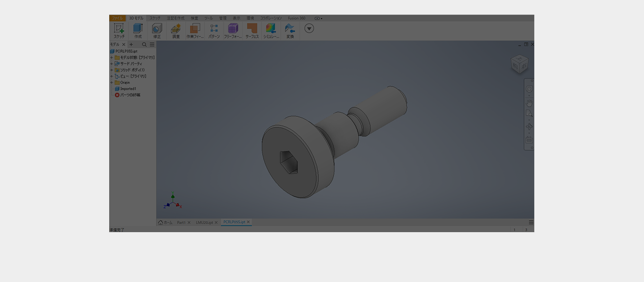Show more ribbon panels via round arrow
This screenshot has height=282, width=644.
click(309, 28)
